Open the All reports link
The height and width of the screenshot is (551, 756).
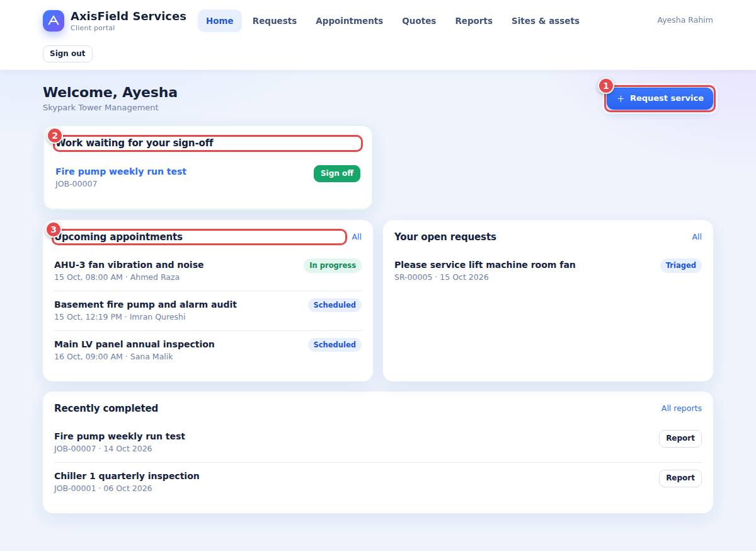point(682,409)
